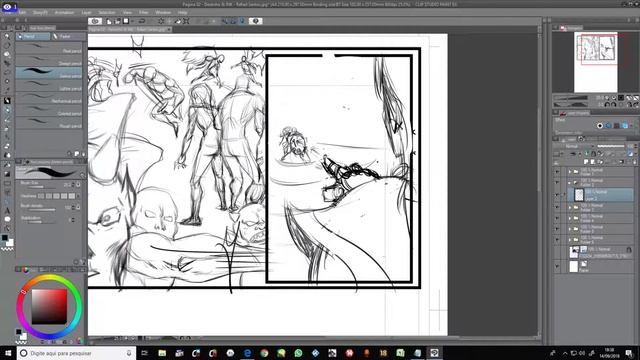
Task: Toggle visibility of the bottommost layer folder
Action: tap(557, 240)
